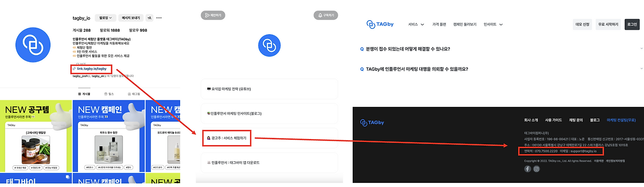Click the 070.7500.2220 contact number
Screen dimensions: 644x187
click(x=546, y=151)
